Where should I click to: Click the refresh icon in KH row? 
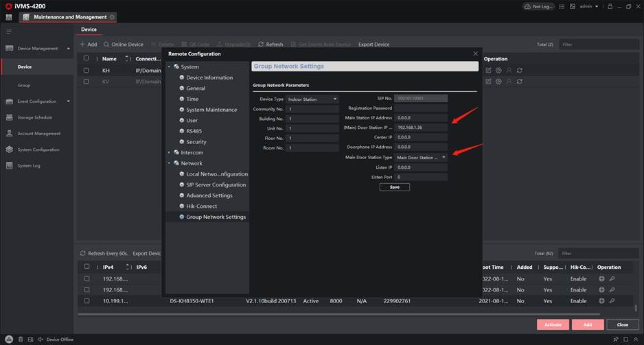(x=520, y=70)
